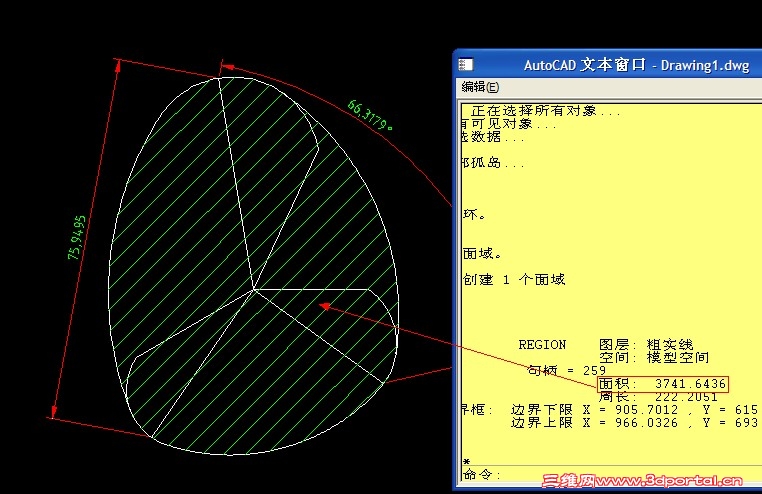
Task: Click the 命令: command input line
Action: (612, 474)
